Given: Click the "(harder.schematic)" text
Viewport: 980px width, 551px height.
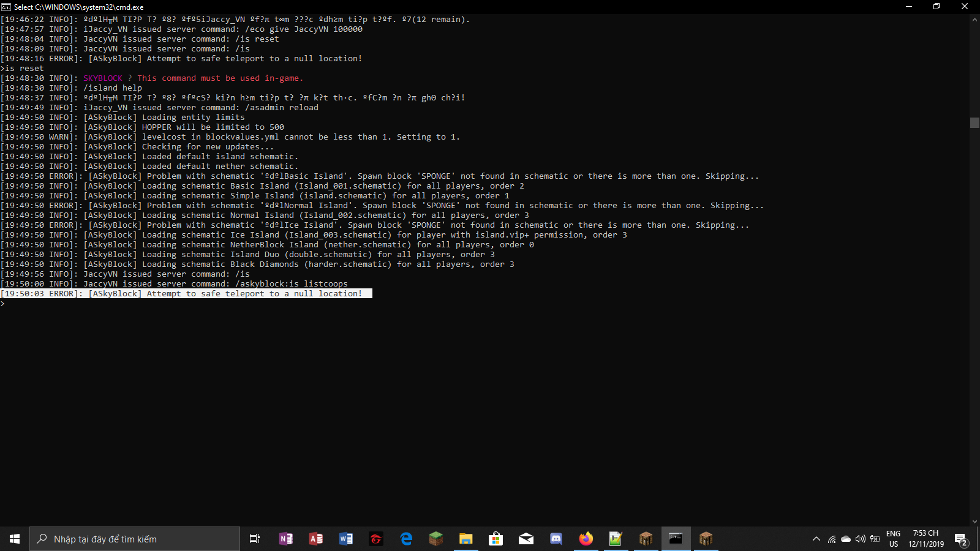Looking at the screenshot, I should pos(348,264).
